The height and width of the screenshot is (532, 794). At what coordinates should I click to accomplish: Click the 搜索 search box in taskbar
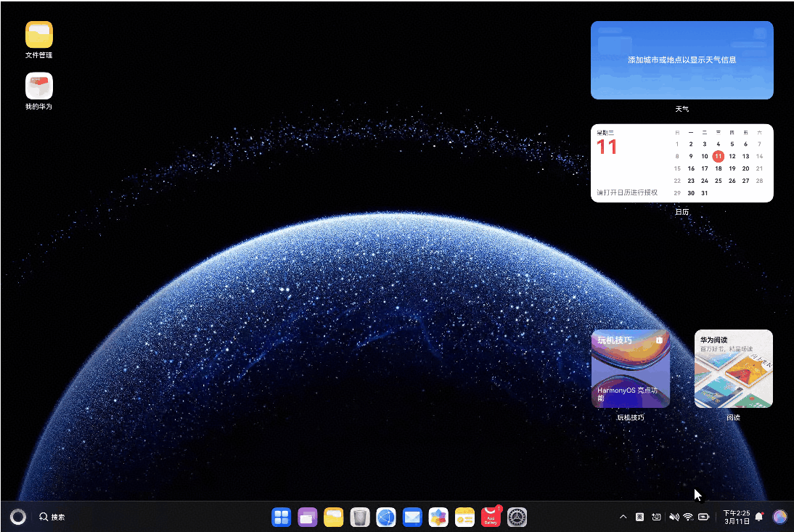click(52, 517)
